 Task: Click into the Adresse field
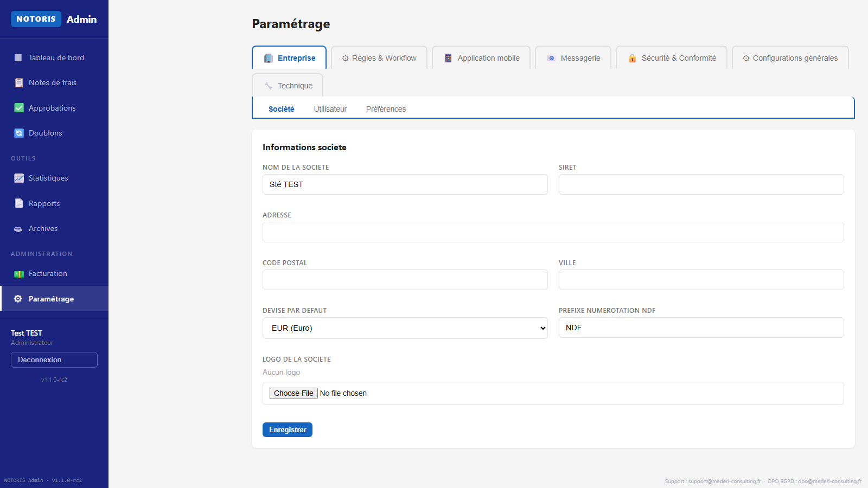click(x=553, y=232)
